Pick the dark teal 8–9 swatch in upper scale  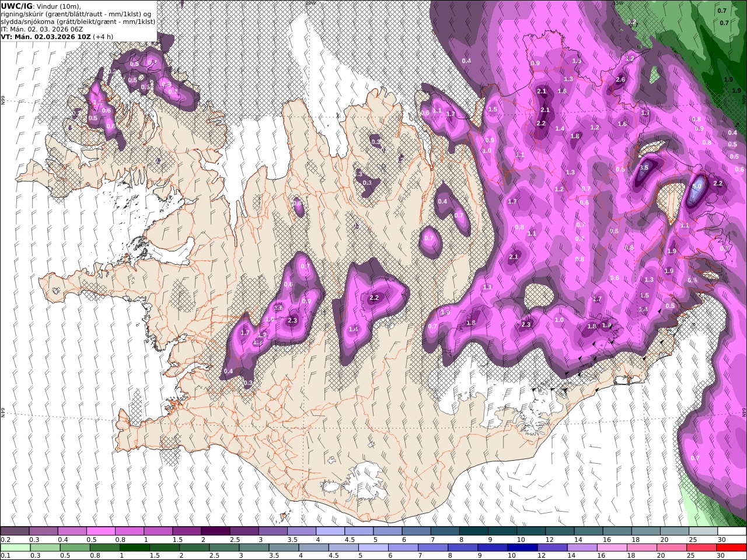(x=474, y=531)
